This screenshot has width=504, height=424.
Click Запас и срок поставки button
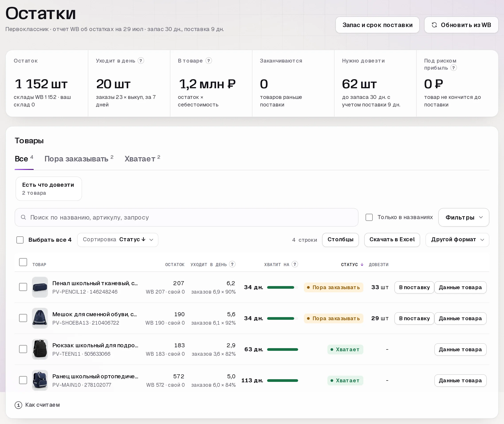[377, 25]
